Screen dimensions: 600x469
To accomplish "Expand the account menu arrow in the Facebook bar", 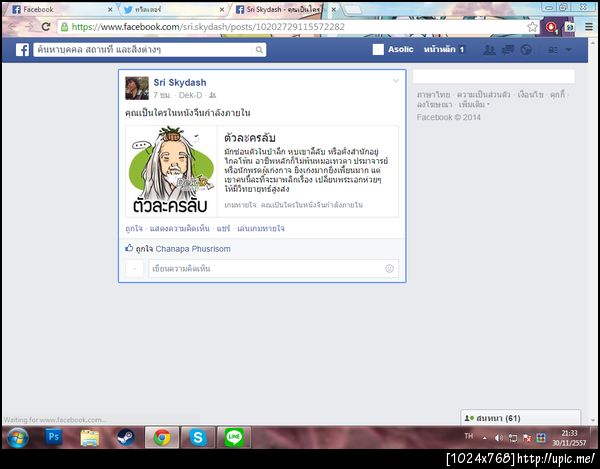I will pyautogui.click(x=569, y=50).
